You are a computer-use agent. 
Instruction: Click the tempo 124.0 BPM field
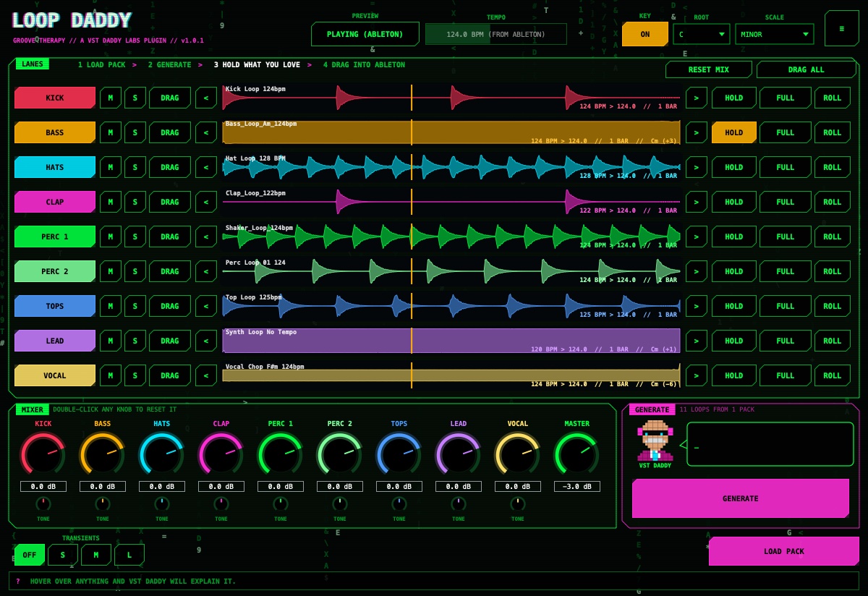point(496,34)
